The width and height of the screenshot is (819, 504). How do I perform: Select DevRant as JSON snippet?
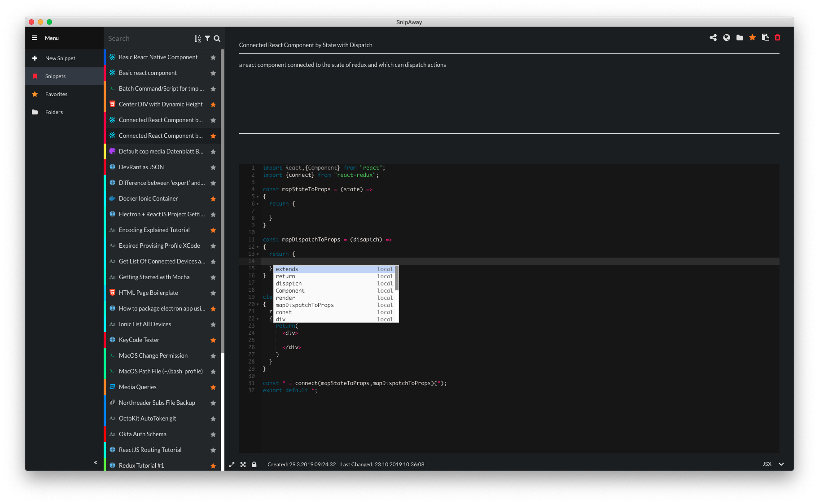tap(162, 167)
